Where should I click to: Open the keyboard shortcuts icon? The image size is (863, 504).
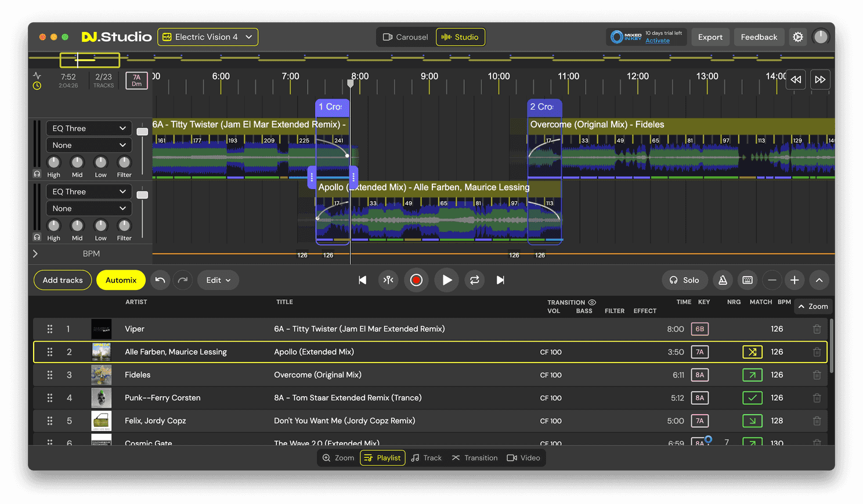tap(748, 280)
